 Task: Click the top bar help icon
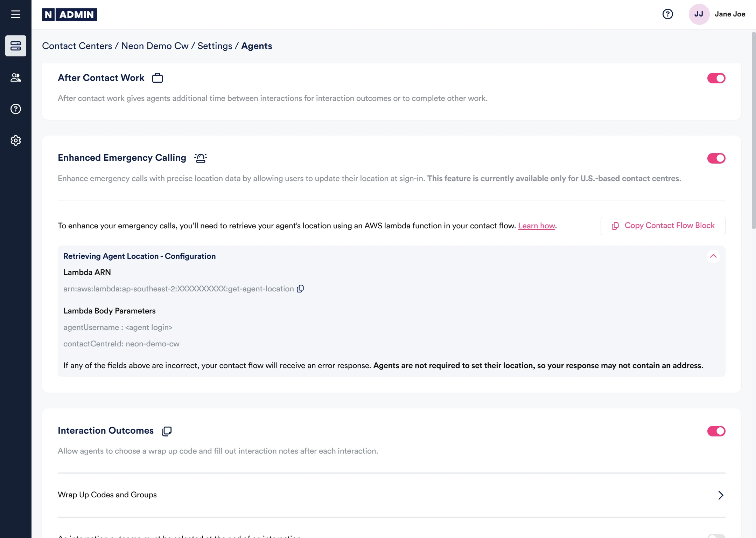667,14
